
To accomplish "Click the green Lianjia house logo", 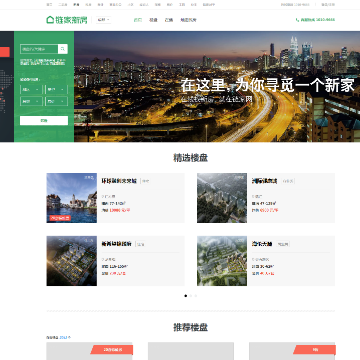I will coord(67,20).
